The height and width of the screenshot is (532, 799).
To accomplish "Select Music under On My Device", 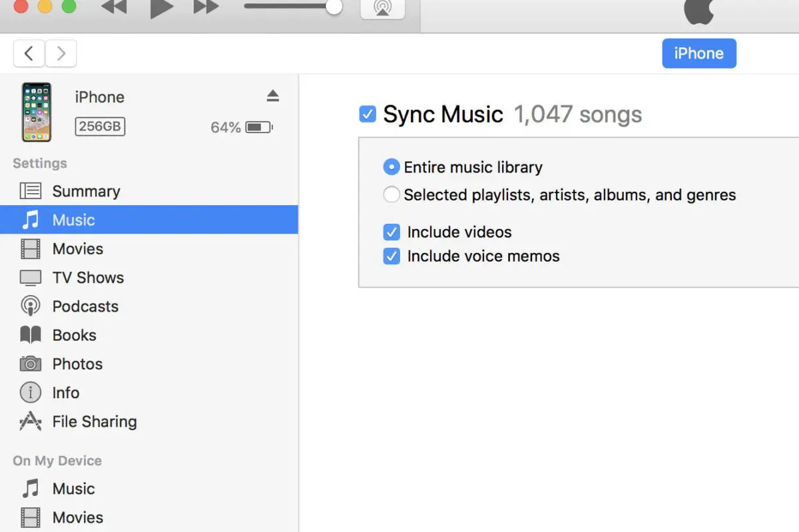I will click(149, 489).
